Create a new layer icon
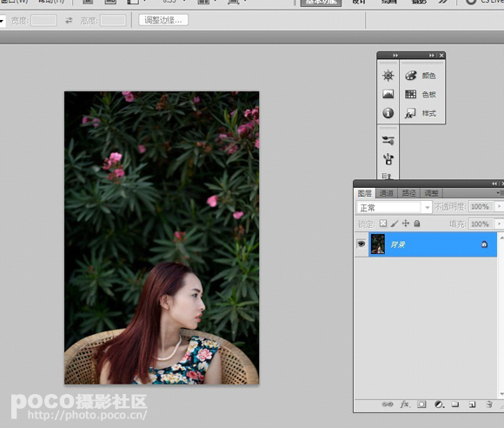 coord(472,405)
